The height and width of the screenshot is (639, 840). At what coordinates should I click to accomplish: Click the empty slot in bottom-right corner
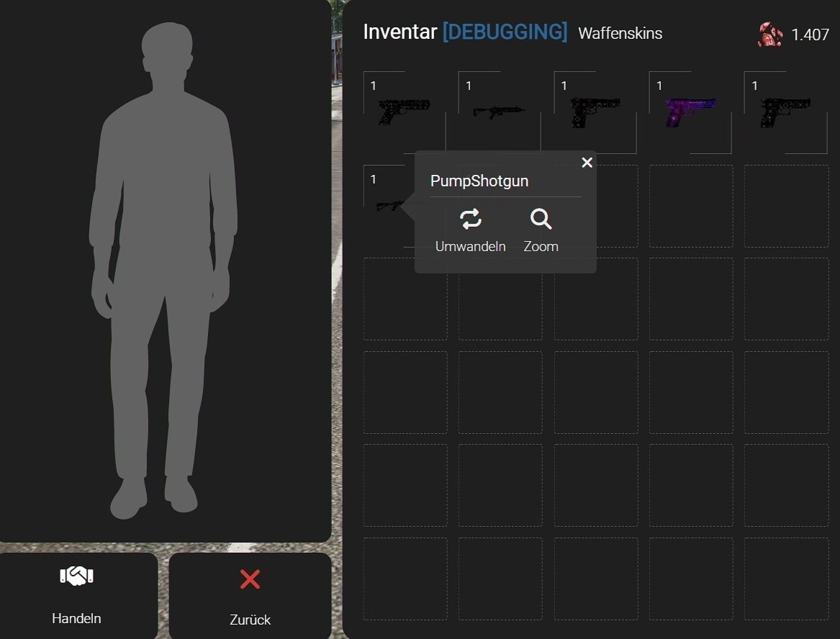coord(786,579)
